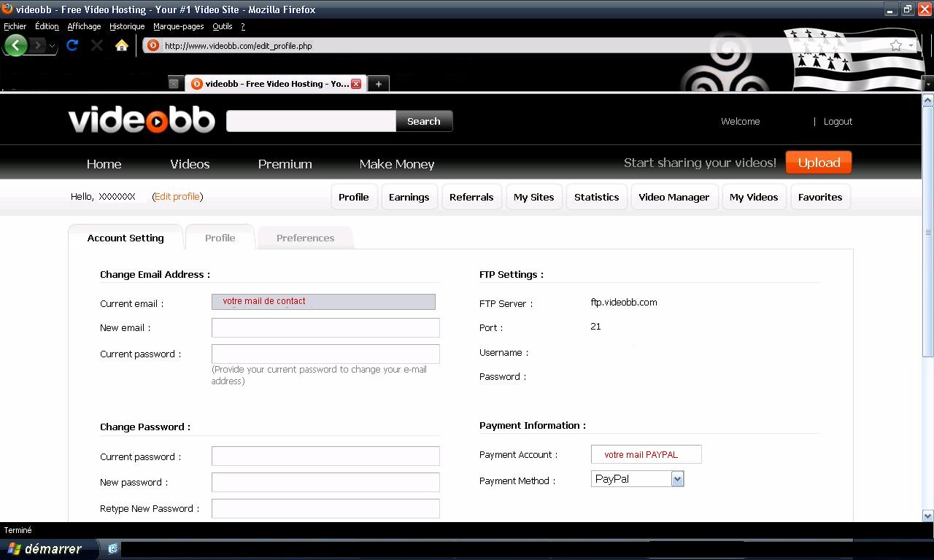The image size is (934, 560).
Task: Click the small blank tab on the left
Action: tap(174, 84)
